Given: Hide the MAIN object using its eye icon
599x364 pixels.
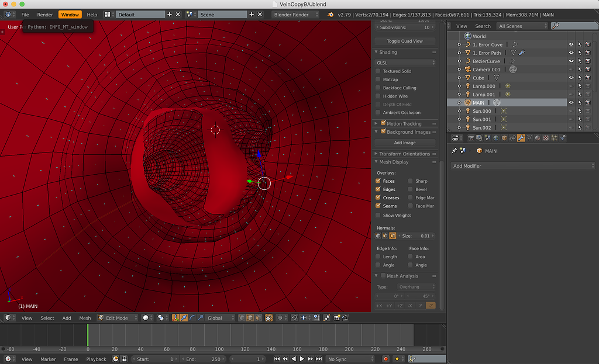Looking at the screenshot, I should 571,103.
